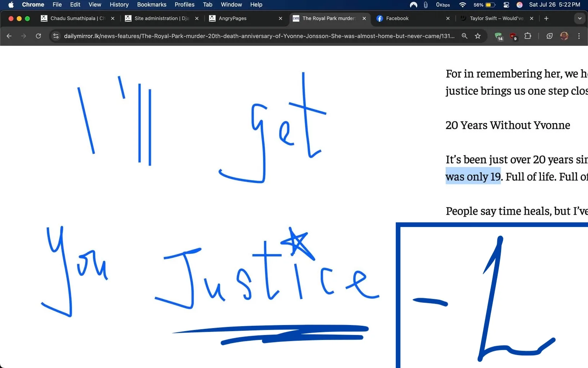Image resolution: width=588 pixels, height=368 pixels.
Task: Open the Control Center in the menu bar
Action: click(506, 5)
